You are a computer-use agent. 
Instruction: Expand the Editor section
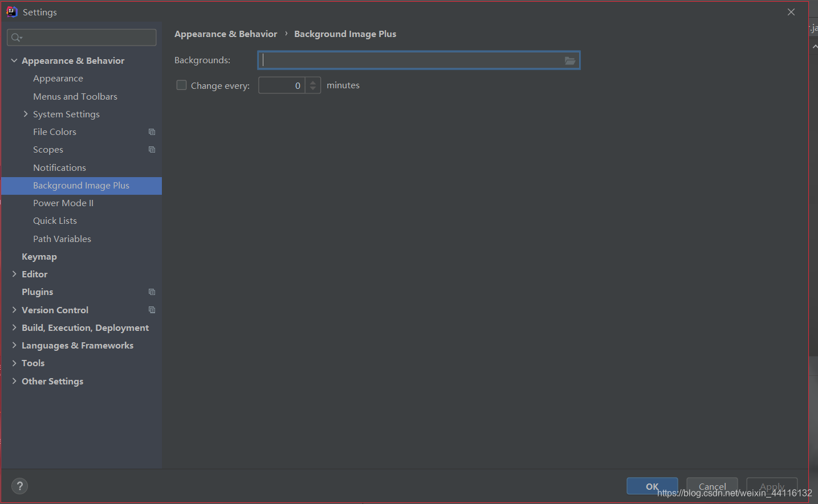pyautogui.click(x=14, y=274)
